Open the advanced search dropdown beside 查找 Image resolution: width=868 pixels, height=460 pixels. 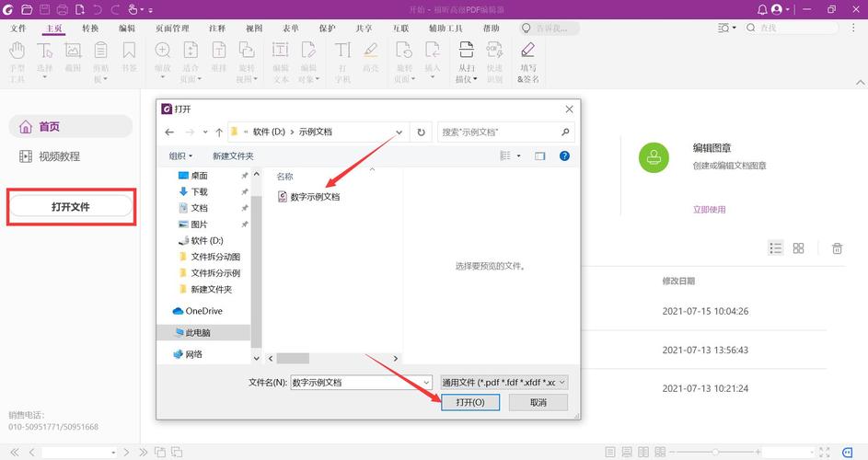(727, 28)
